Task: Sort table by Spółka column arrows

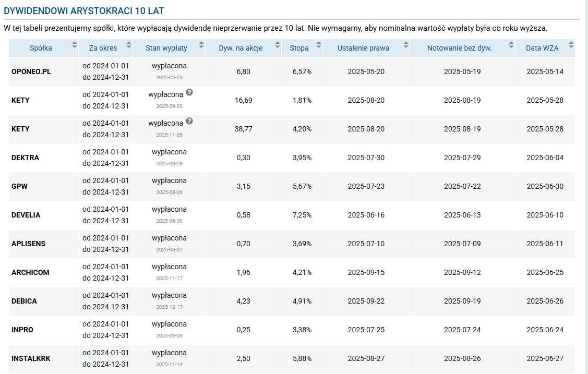Action: (x=74, y=45)
